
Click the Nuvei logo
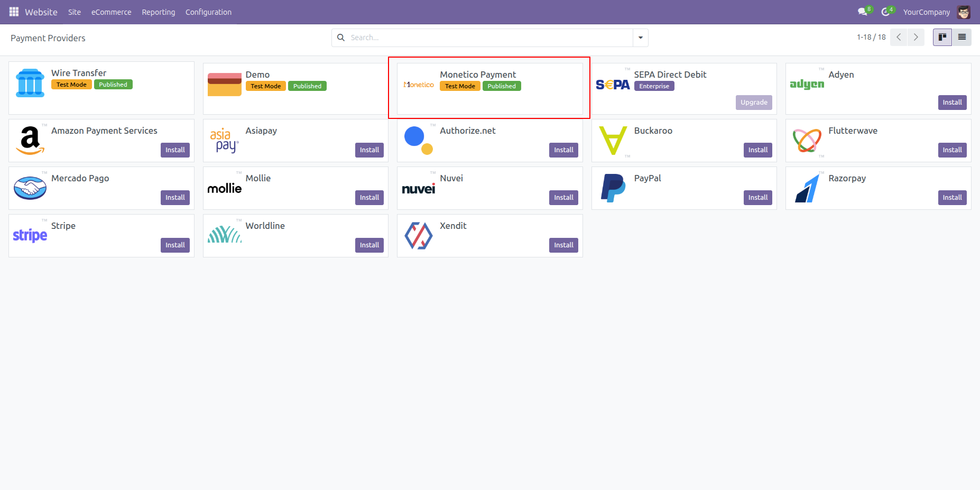point(419,188)
